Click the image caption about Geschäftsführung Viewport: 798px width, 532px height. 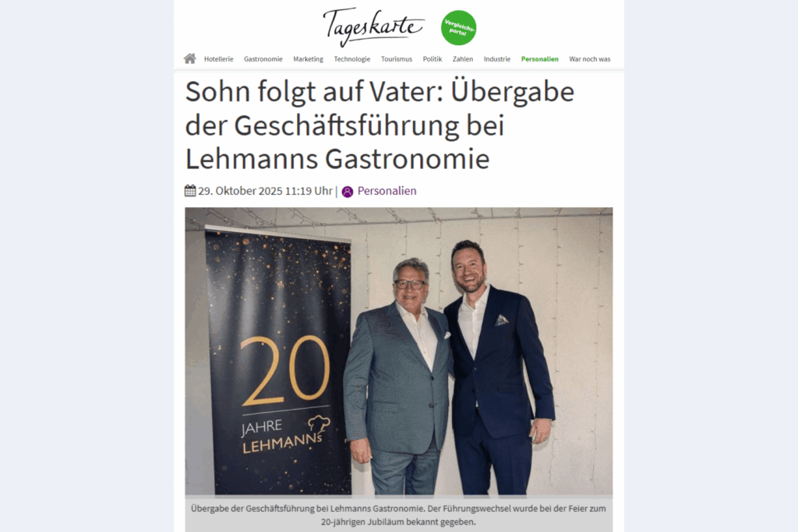(398, 515)
